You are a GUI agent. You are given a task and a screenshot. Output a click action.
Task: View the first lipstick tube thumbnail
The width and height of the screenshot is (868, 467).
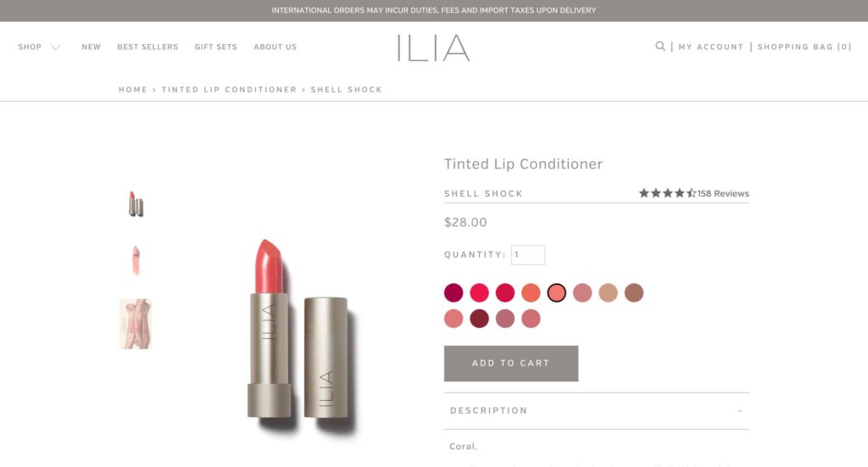(x=136, y=203)
